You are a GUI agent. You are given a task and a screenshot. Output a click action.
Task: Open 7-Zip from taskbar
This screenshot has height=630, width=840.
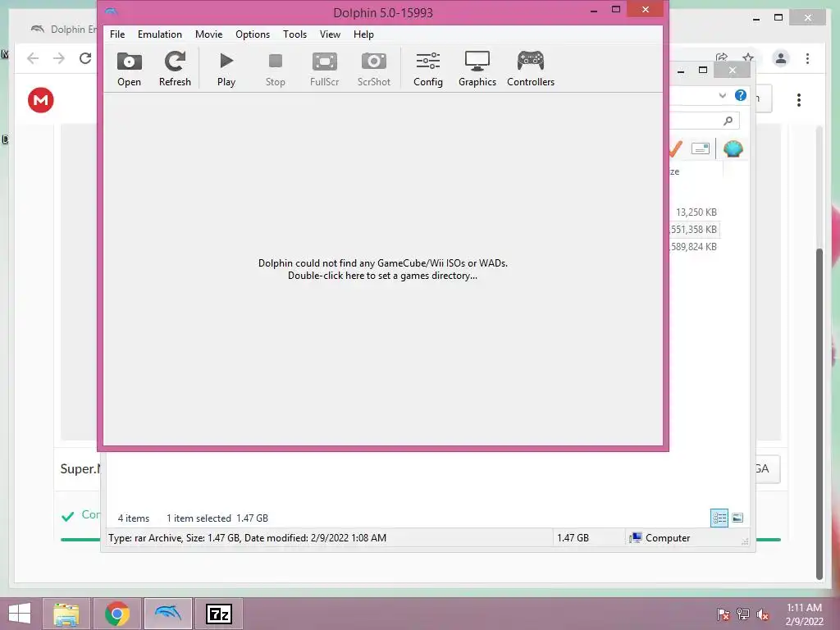(218, 614)
